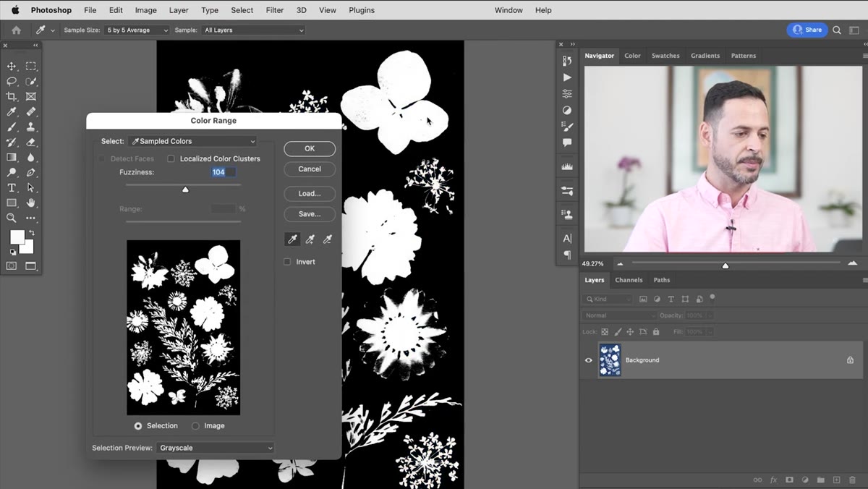Open the Actions panel play icon
The height and width of the screenshot is (489, 868).
click(x=567, y=77)
